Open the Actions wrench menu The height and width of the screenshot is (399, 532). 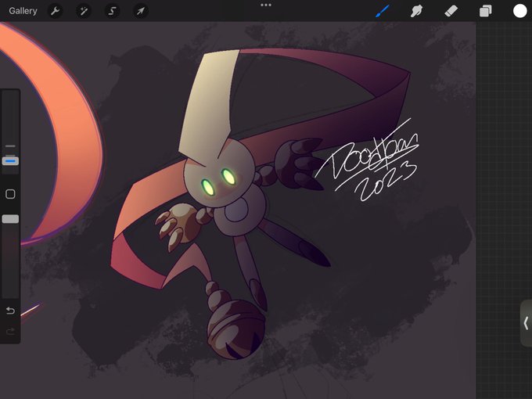[55, 11]
